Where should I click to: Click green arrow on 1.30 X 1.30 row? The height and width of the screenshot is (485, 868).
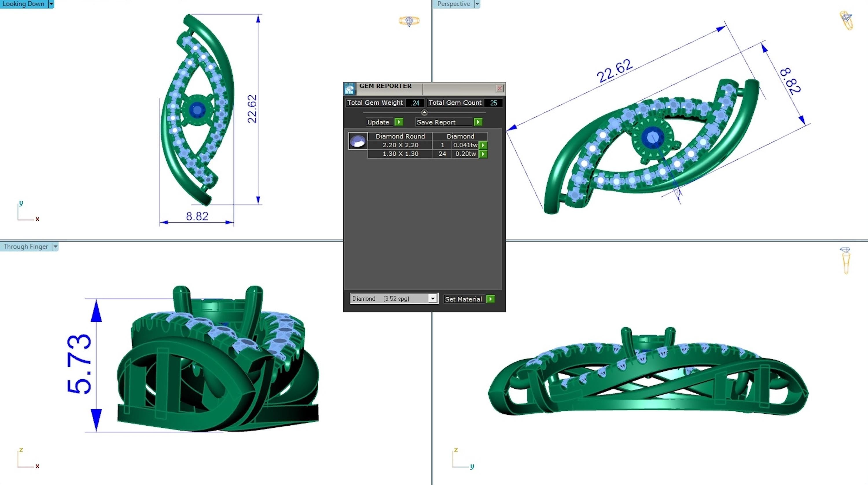tap(483, 154)
